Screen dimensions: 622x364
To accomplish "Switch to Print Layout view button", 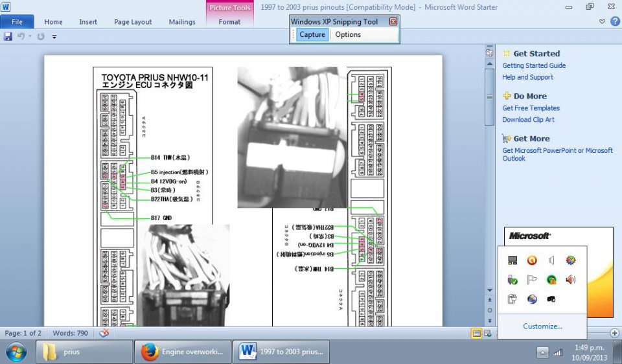I will [476, 333].
